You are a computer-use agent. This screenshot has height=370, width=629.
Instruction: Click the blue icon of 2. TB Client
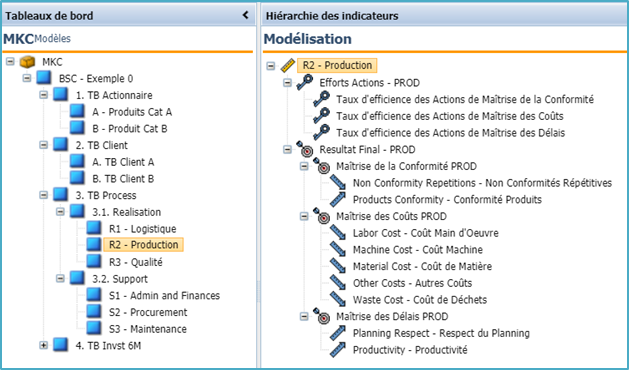pyautogui.click(x=61, y=144)
